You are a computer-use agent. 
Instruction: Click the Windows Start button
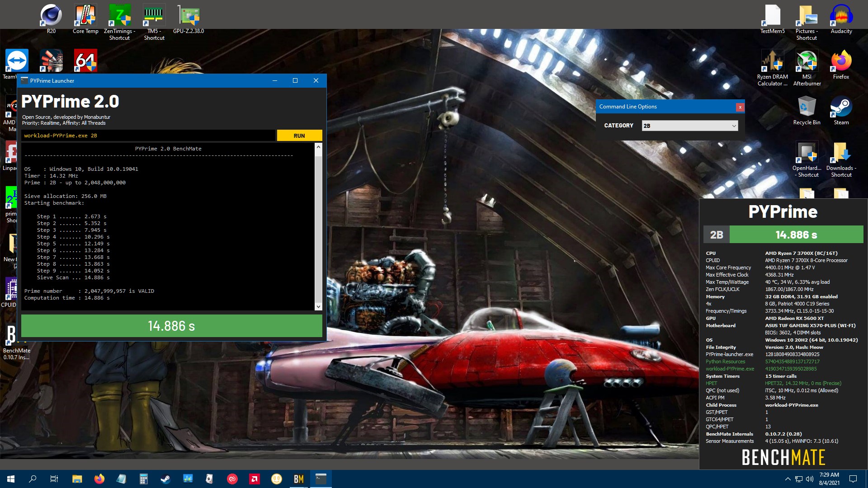pyautogui.click(x=11, y=479)
